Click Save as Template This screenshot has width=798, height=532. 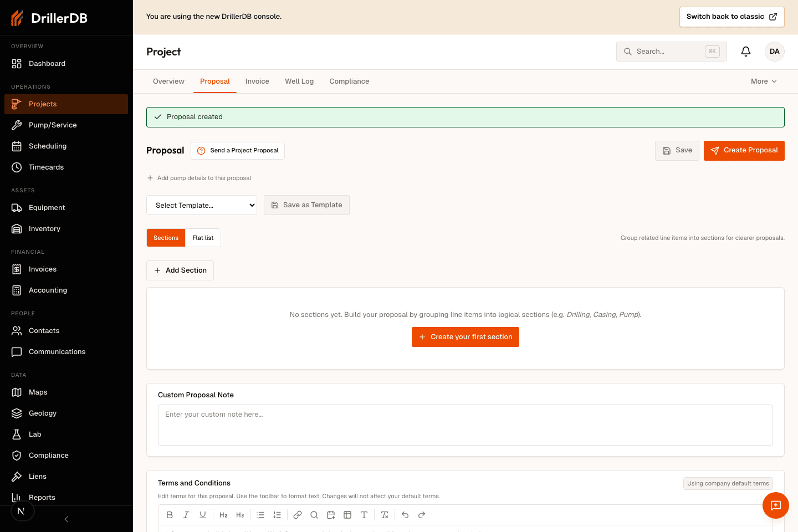pos(306,205)
